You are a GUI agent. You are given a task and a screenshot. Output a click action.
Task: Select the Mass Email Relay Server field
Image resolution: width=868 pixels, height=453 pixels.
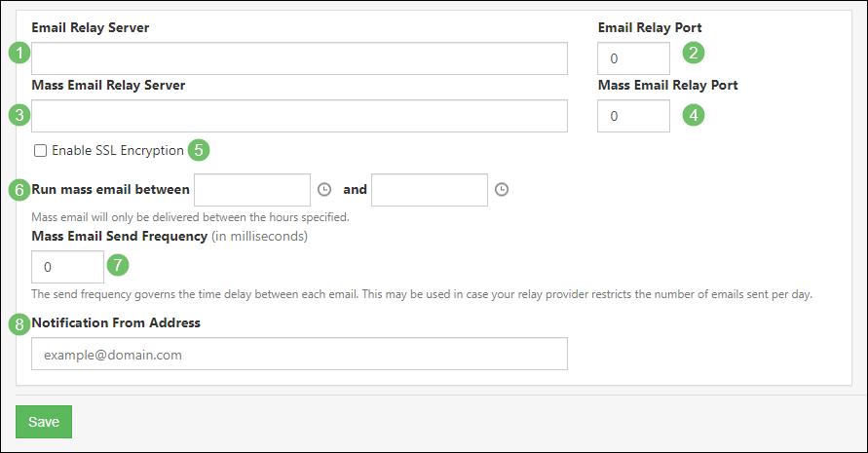tap(299, 116)
